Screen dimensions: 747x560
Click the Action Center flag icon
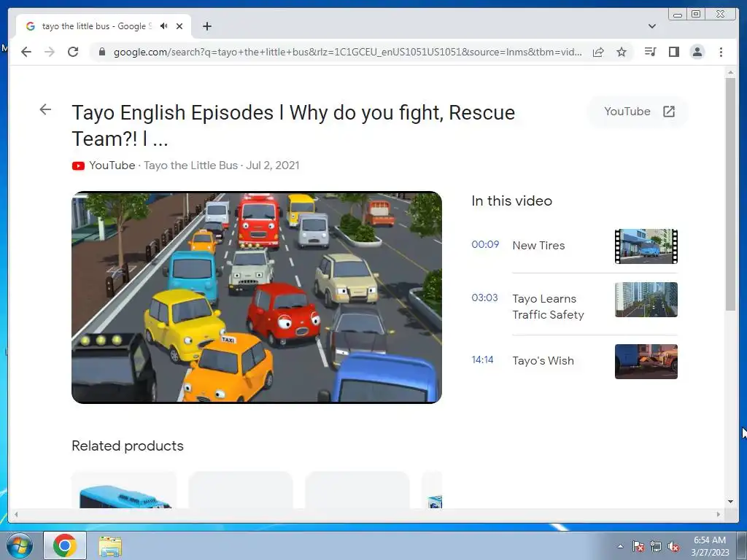pyautogui.click(x=638, y=546)
